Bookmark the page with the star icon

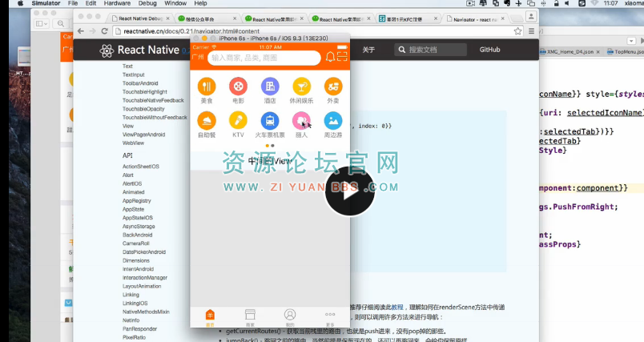pyautogui.click(x=518, y=31)
